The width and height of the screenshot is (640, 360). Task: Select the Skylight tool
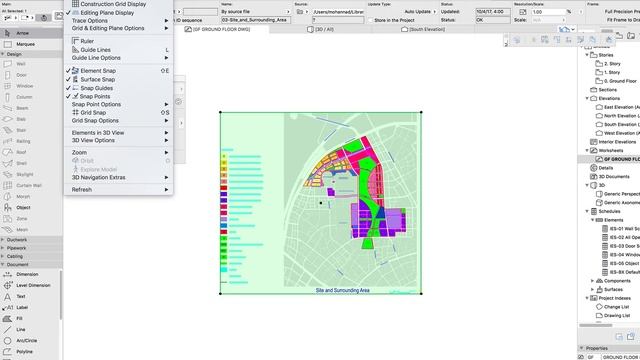pyautogui.click(x=31, y=174)
